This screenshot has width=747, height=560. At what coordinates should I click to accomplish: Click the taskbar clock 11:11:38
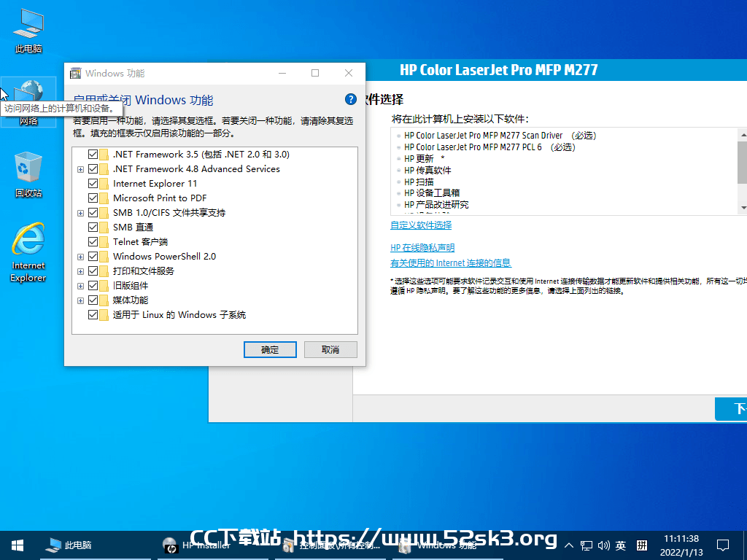click(681, 539)
